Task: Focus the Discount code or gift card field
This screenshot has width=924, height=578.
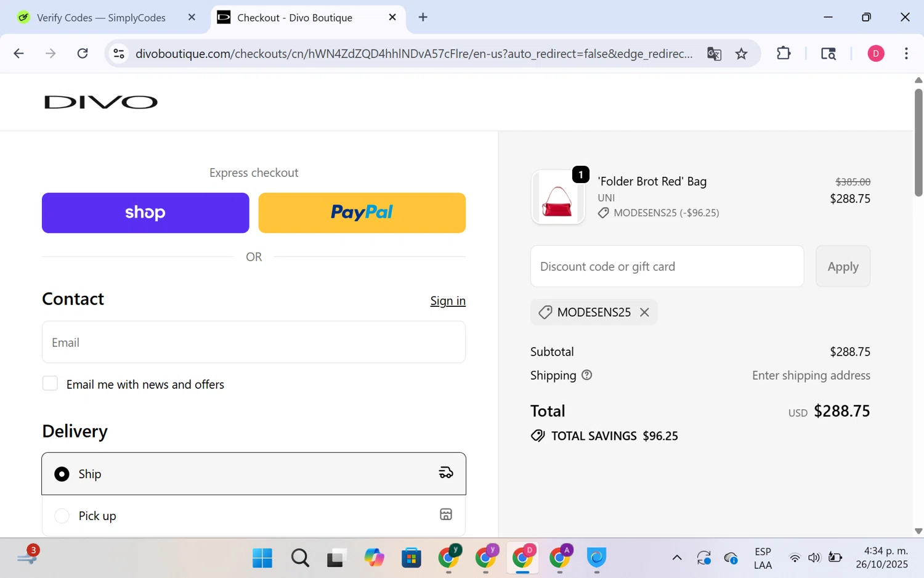Action: click(667, 266)
